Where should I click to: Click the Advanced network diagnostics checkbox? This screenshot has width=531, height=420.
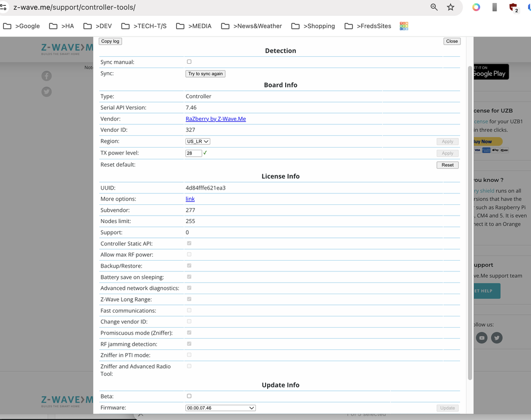click(190, 288)
